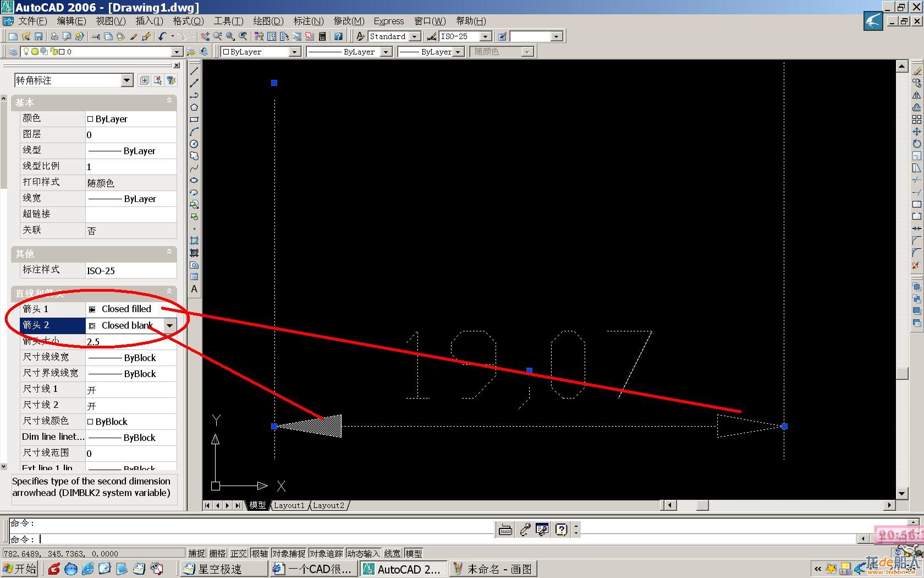Image resolution: width=924 pixels, height=578 pixels.
Task: Open the Express menu
Action: pyautogui.click(x=389, y=21)
